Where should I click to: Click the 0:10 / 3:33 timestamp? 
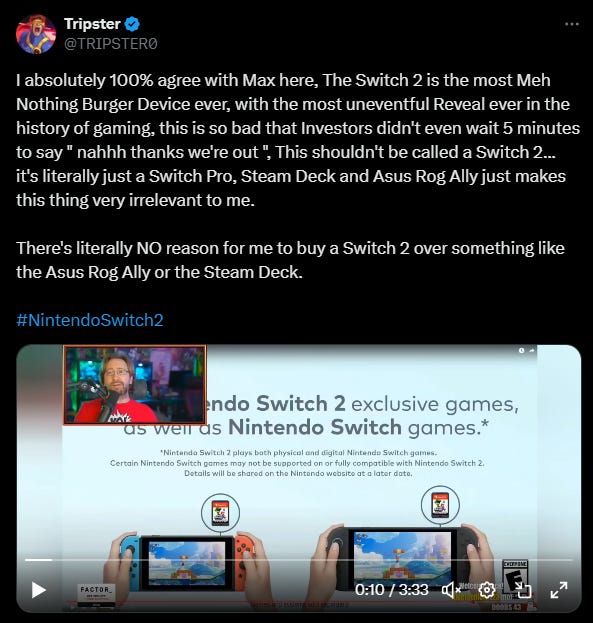[x=391, y=590]
